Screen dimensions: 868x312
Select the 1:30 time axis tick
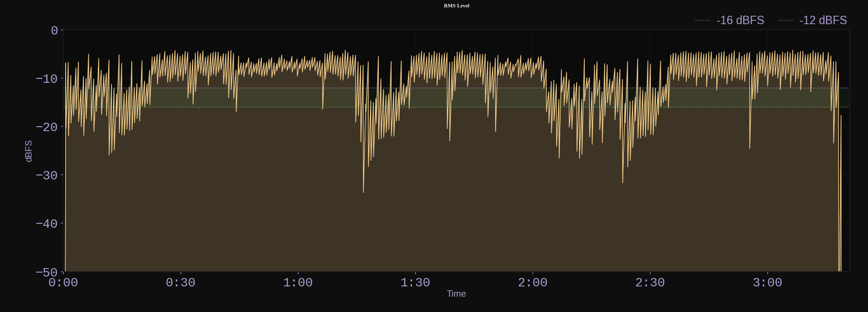pyautogui.click(x=415, y=283)
